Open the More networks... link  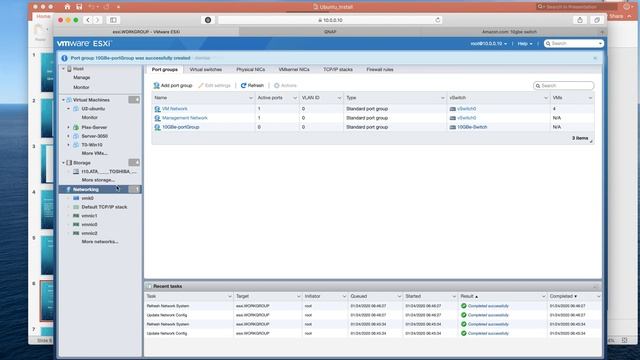[100, 242]
